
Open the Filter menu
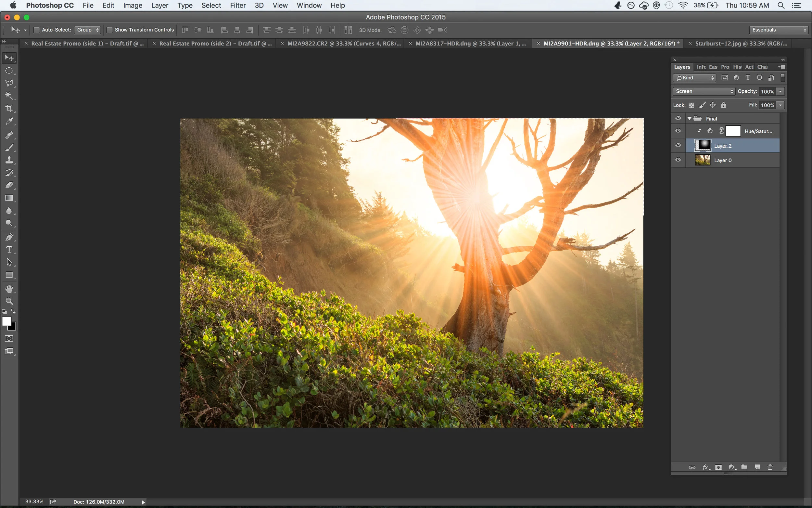(x=238, y=6)
